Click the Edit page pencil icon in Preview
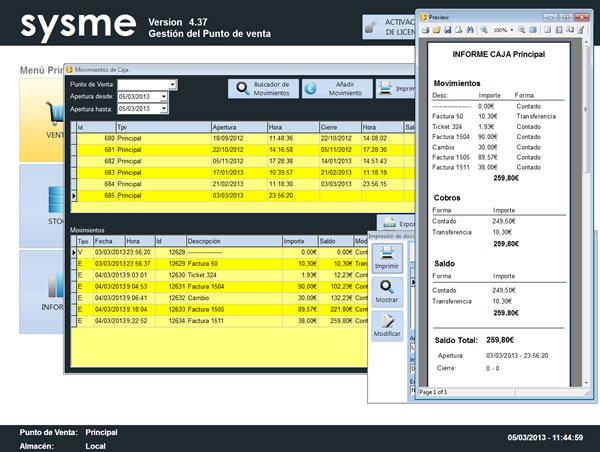600x452 pixels. 581,30
